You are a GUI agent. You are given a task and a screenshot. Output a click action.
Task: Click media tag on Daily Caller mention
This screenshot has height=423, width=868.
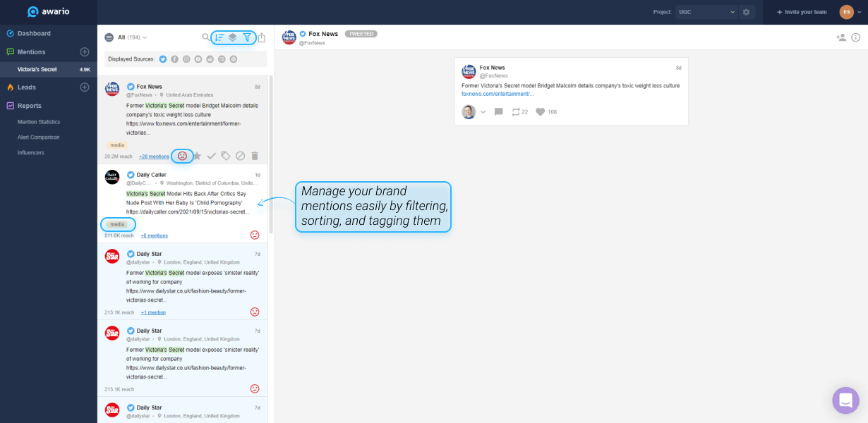pos(116,224)
